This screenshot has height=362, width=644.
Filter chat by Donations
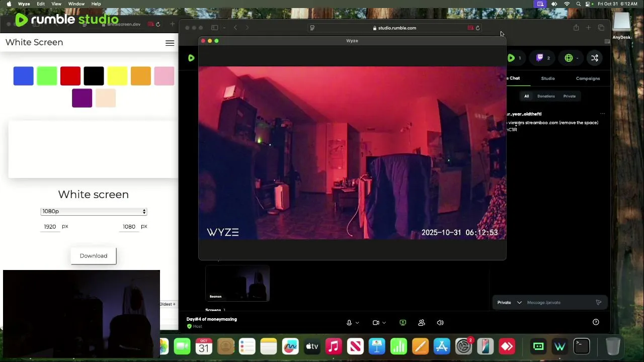point(546,96)
